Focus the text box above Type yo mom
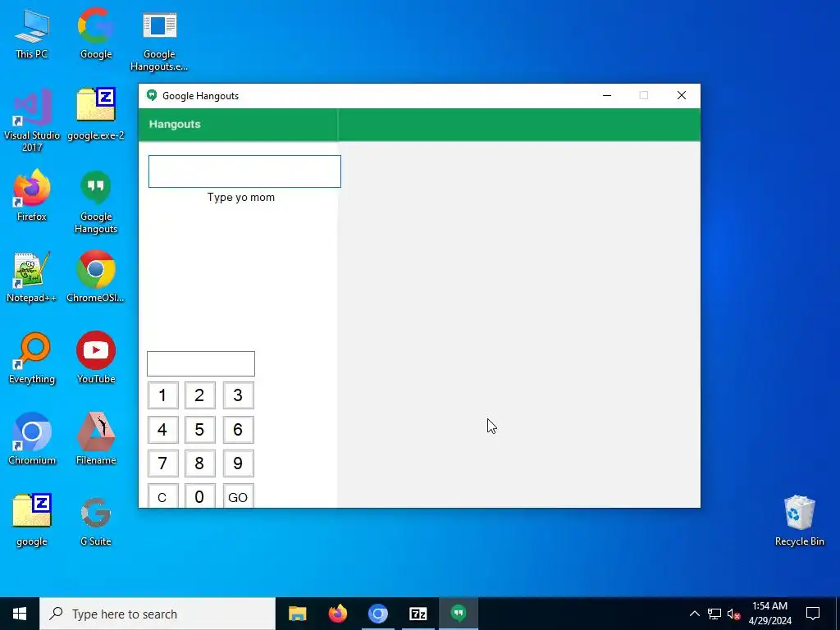 (x=244, y=171)
